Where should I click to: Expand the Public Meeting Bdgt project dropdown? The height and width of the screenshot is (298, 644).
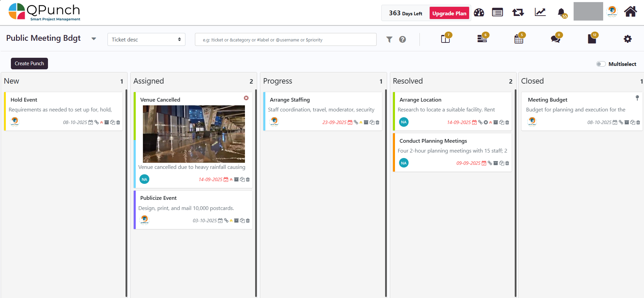(94, 39)
